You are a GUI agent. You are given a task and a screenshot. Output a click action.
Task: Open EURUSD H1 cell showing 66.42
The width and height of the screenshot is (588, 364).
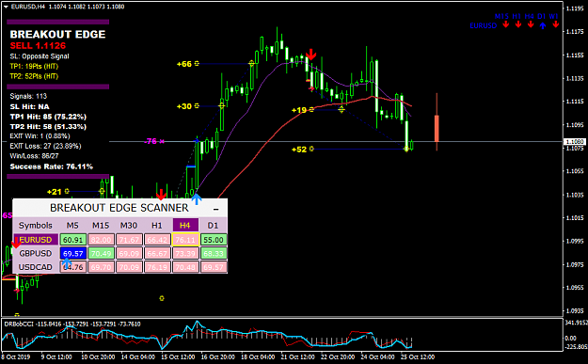tap(157, 240)
